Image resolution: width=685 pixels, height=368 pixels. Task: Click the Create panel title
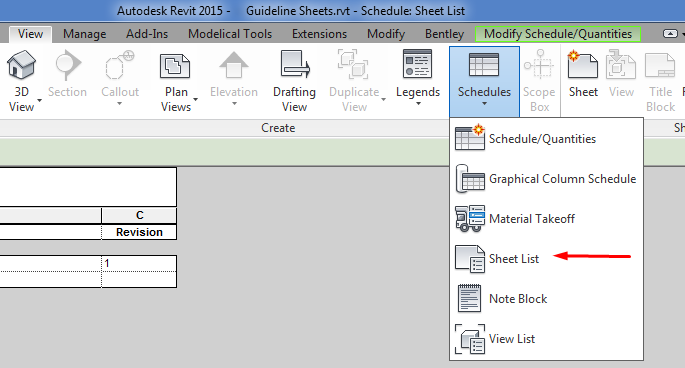tap(278, 128)
